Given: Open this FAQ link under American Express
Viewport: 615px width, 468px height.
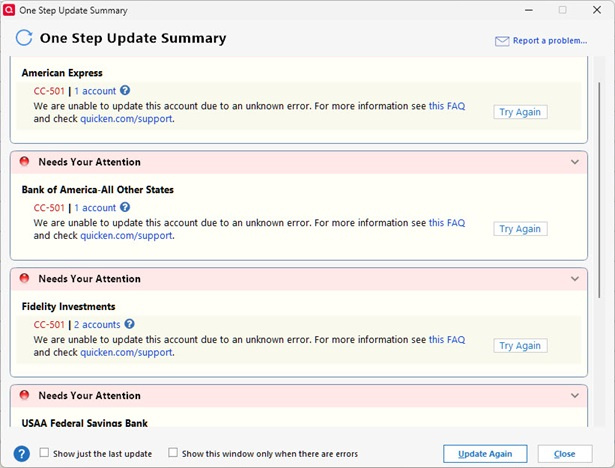Looking at the screenshot, I should pyautogui.click(x=447, y=106).
